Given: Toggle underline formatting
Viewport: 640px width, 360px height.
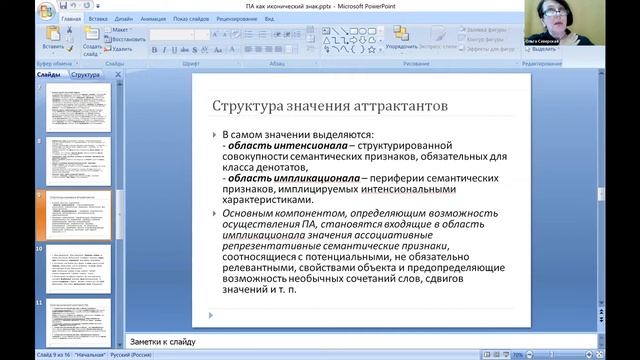Looking at the screenshot, I should pyautogui.click(x=174, y=50).
